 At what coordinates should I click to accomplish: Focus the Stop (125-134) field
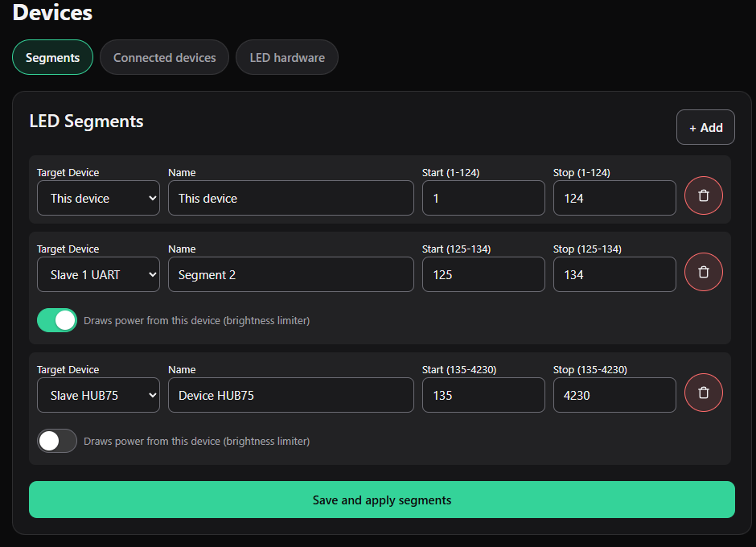(614, 274)
